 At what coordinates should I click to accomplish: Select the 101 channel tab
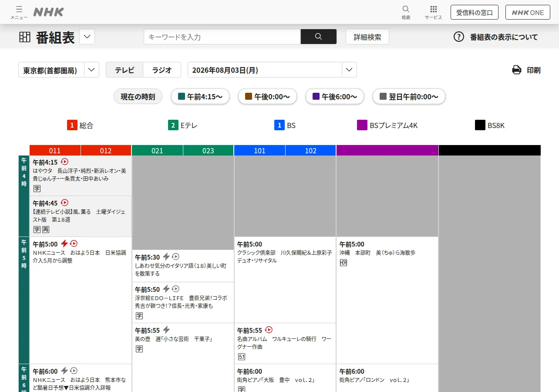[259, 151]
